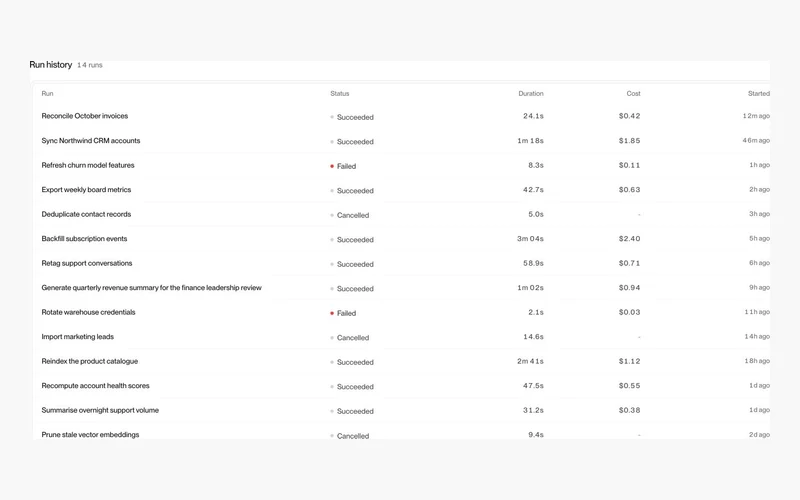Click Failed status of Refresh churn model features
This screenshot has height=500, width=800.
(343, 166)
